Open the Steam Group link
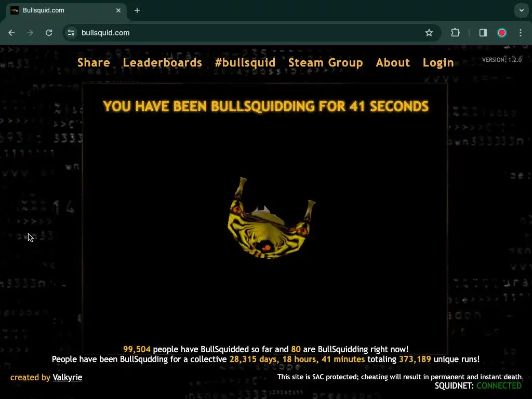Image resolution: width=532 pixels, height=399 pixels. click(326, 63)
